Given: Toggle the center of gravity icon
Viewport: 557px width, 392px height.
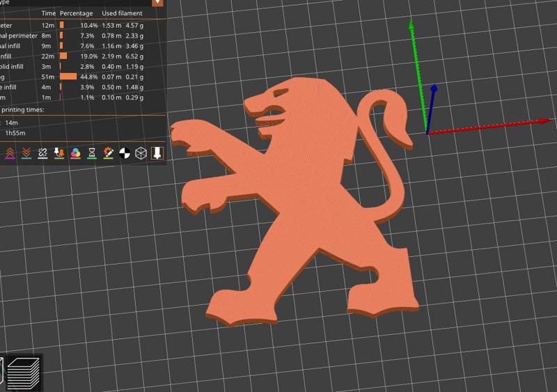Looking at the screenshot, I should [x=125, y=153].
